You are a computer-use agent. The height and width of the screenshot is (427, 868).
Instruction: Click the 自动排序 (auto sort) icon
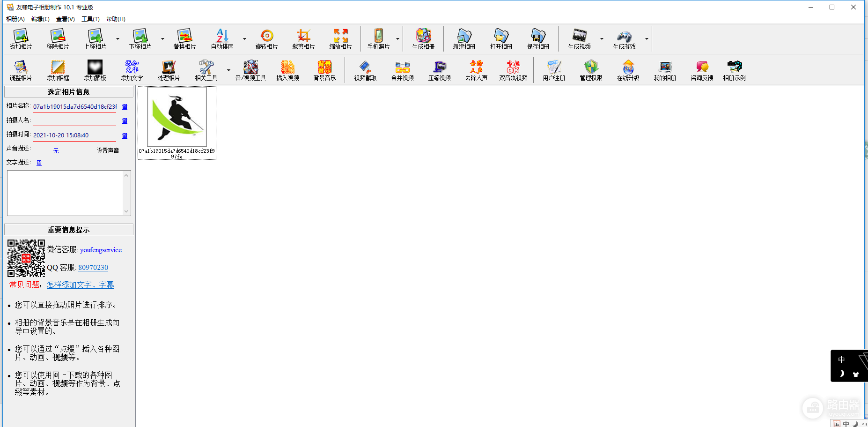pos(222,39)
